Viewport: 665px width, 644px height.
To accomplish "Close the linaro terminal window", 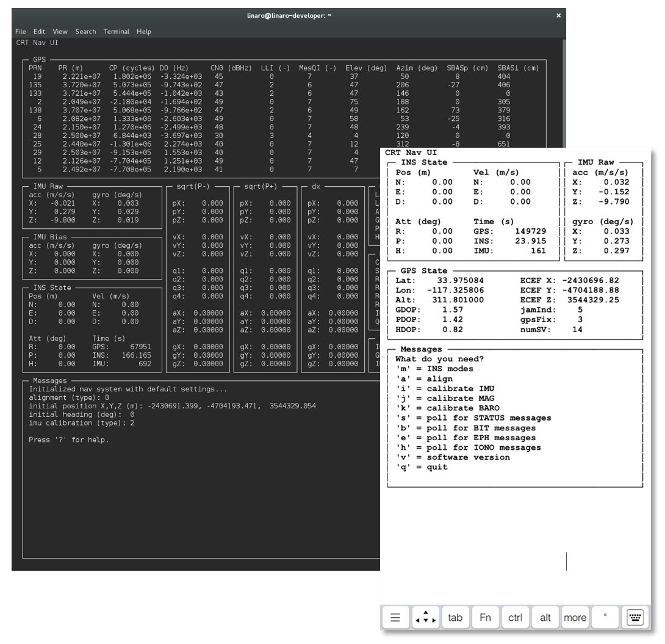I will [559, 15].
